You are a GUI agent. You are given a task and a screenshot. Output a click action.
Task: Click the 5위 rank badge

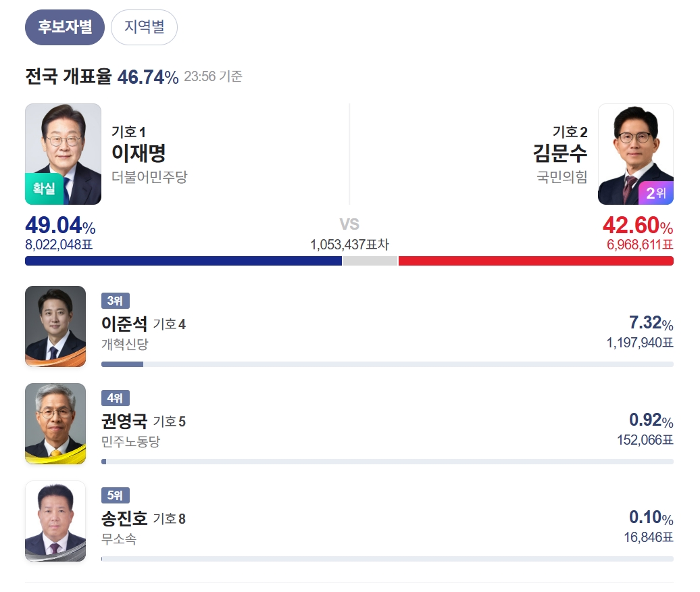point(115,495)
